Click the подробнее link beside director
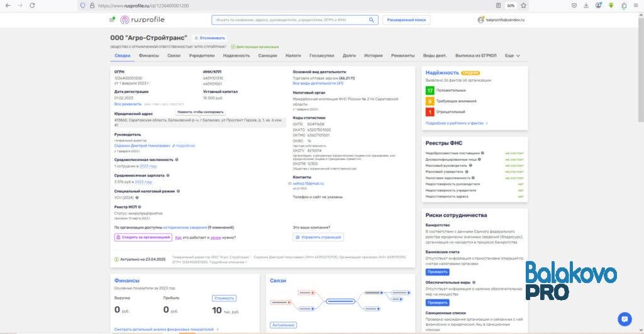Viewport: 644px width, 334px height. 186,146
